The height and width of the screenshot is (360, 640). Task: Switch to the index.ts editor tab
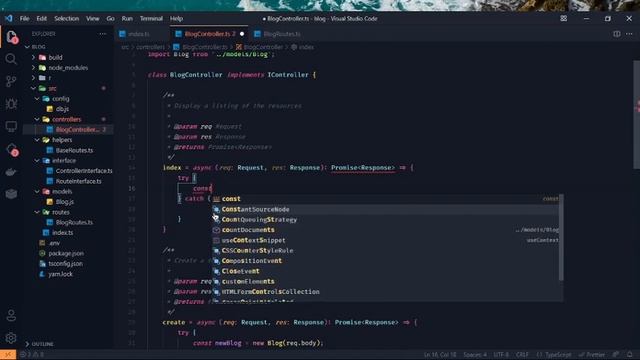tap(139, 34)
